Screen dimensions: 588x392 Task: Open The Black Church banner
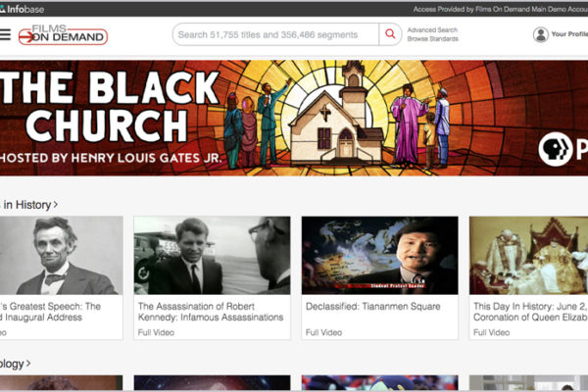pyautogui.click(x=294, y=118)
